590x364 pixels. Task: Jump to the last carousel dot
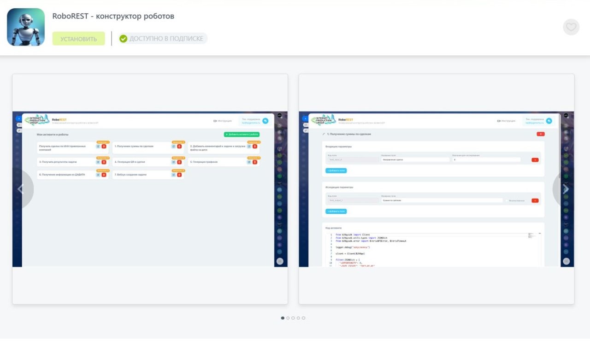pos(303,318)
